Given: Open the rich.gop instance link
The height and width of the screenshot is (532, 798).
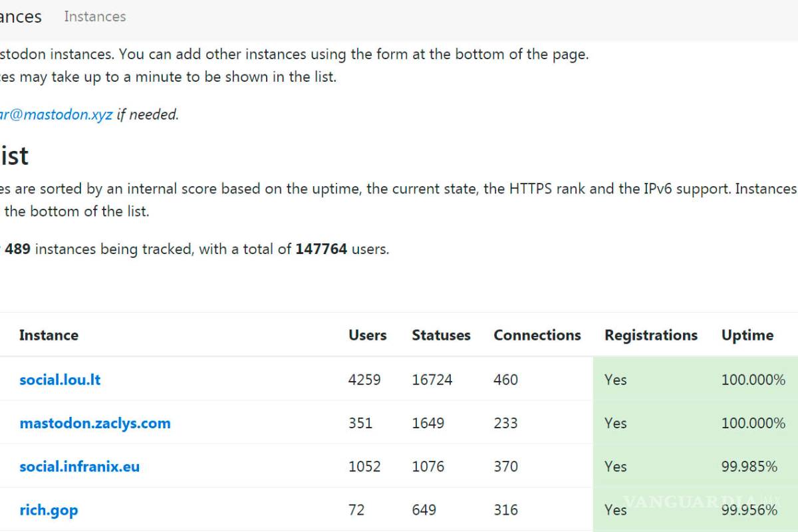Looking at the screenshot, I should point(49,509).
